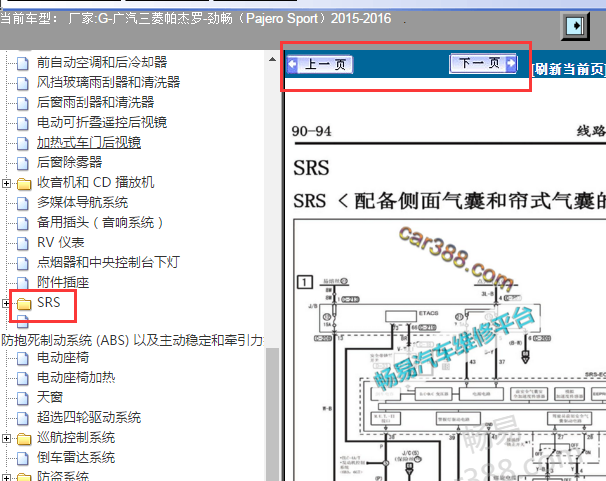Click document icon beside 后窗雨刮器和清洗器
Viewport: 606px width, 481px height.
pyautogui.click(x=23, y=103)
